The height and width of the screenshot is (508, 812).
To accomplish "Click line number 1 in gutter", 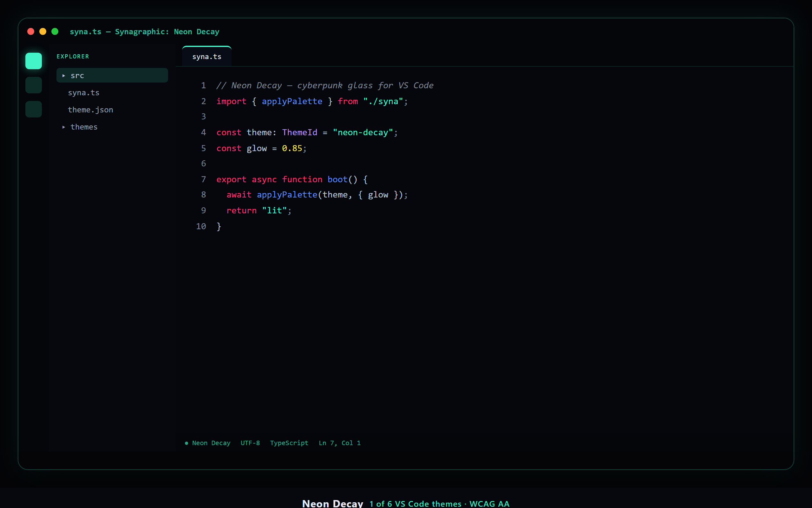I will click(x=203, y=85).
